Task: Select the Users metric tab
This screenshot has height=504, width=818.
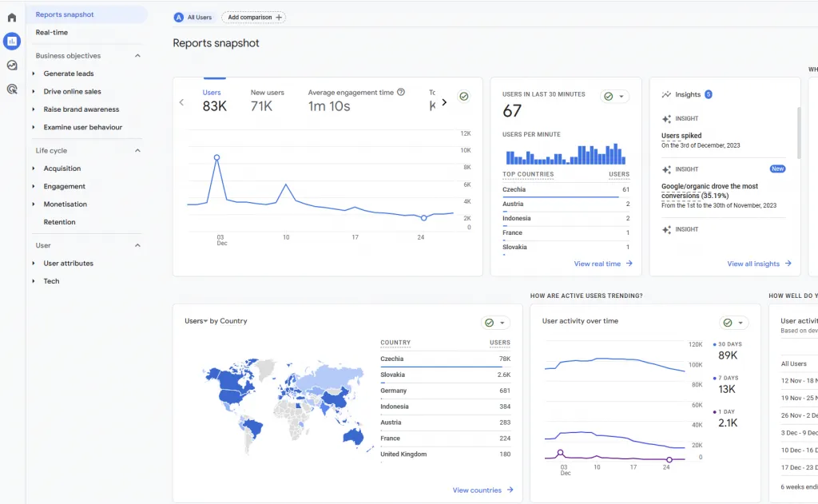Action: click(x=214, y=100)
